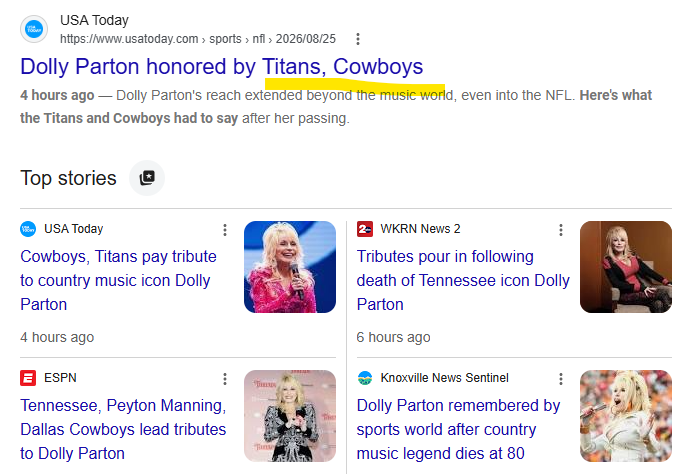Screen dimensions: 696x474
Task: Open "Tributes pour in following death" story
Action: (463, 280)
